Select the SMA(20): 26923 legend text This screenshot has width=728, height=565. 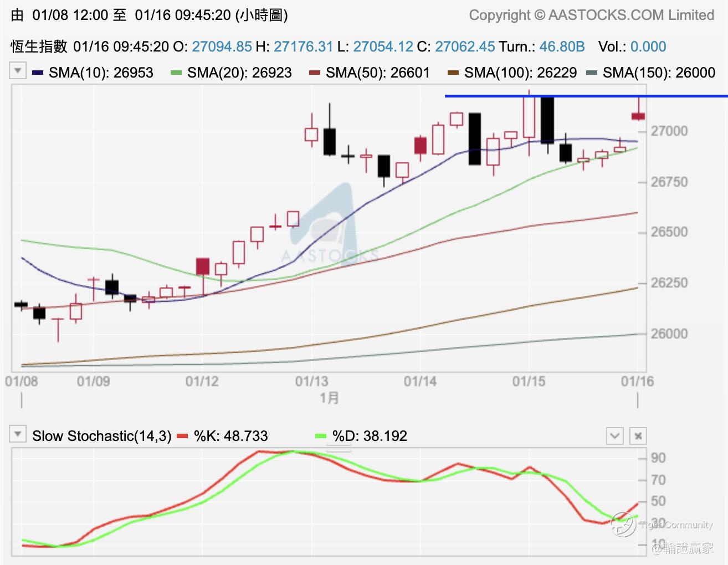pos(239,73)
